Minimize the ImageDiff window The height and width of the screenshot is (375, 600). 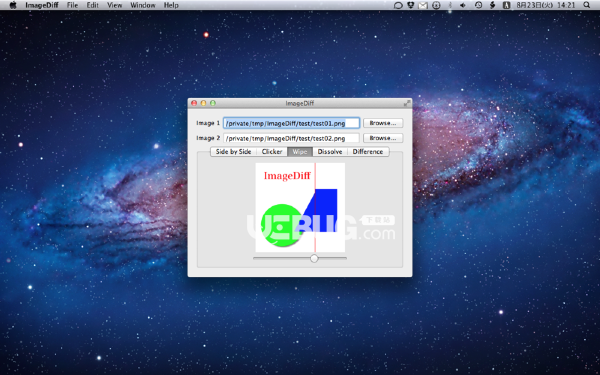coord(204,103)
